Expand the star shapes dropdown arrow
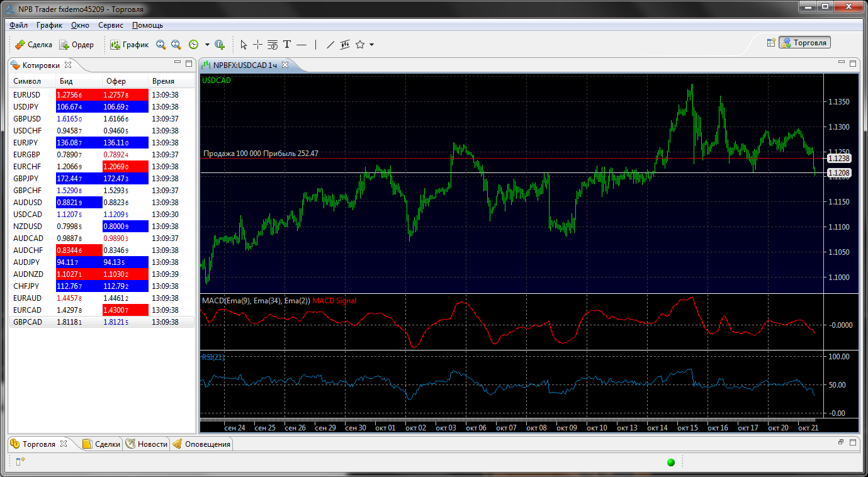The height and width of the screenshot is (477, 868). point(371,45)
